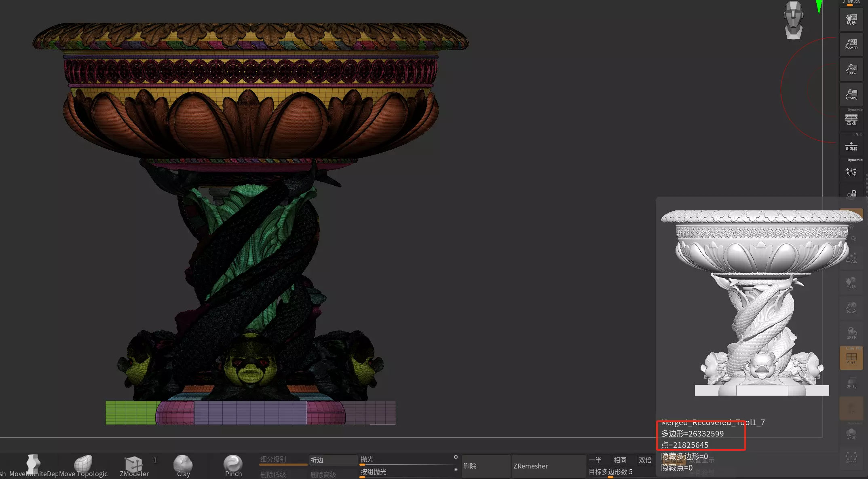868x479 pixels.
Task: Select the Move Topological brush
Action: pyautogui.click(x=84, y=466)
